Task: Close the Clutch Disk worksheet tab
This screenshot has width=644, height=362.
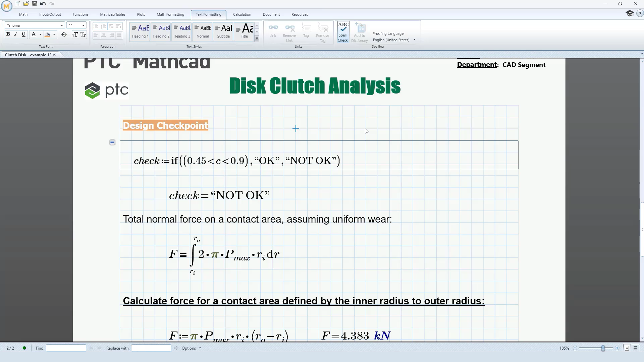Action: click(54, 55)
